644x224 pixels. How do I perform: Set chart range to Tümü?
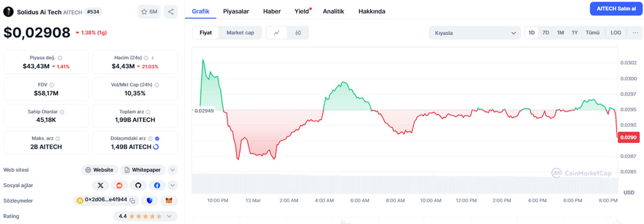coord(592,33)
